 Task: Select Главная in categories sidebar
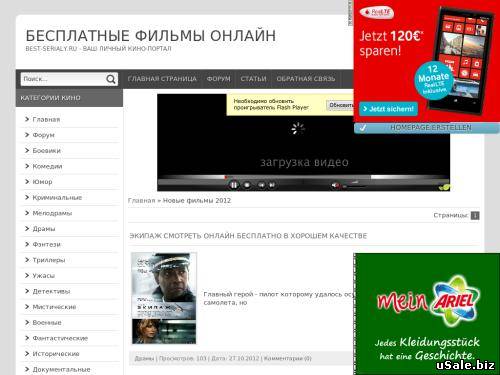coord(46,119)
